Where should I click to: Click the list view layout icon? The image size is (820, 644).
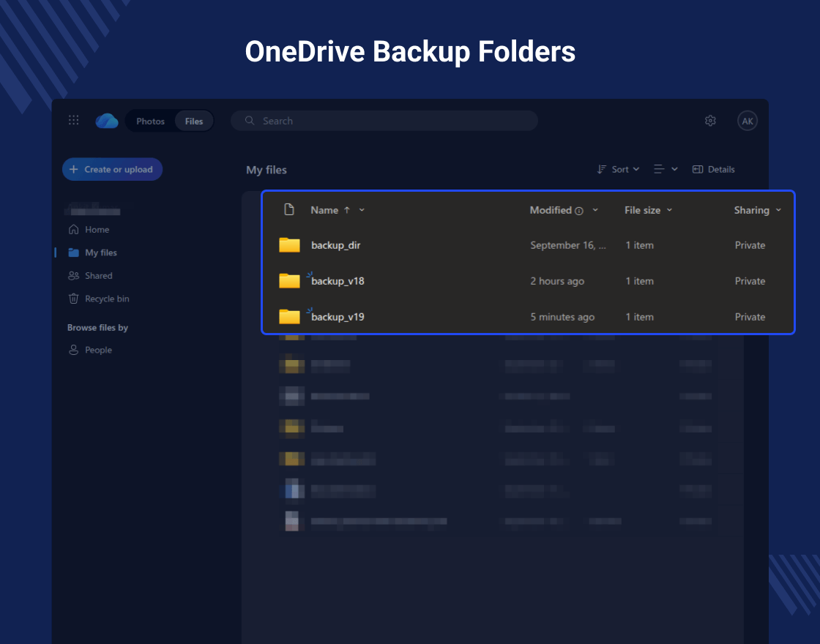(659, 169)
